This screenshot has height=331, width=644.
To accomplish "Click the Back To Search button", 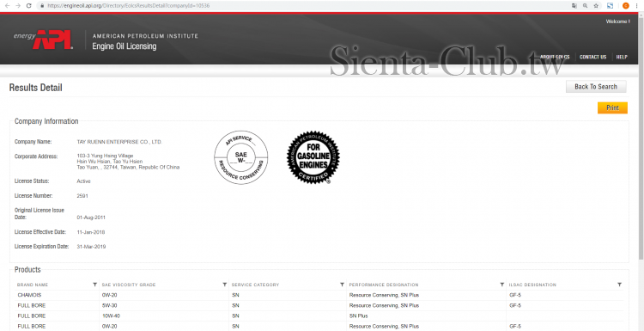I will [596, 87].
